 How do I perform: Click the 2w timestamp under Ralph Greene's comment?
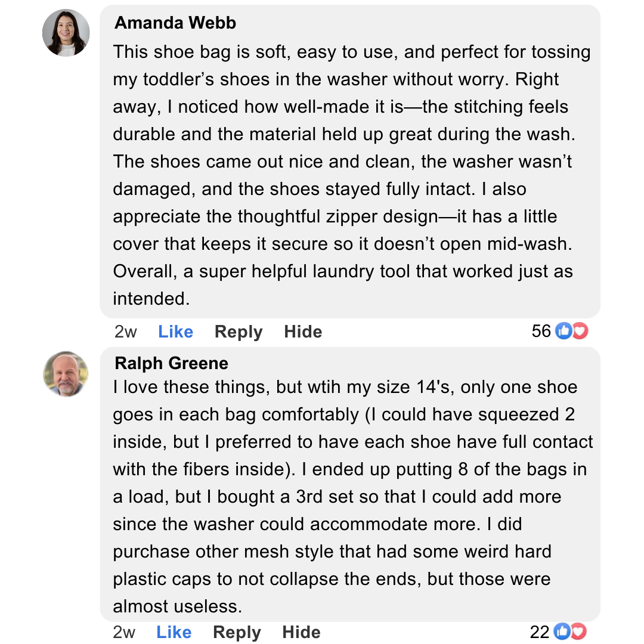124,632
